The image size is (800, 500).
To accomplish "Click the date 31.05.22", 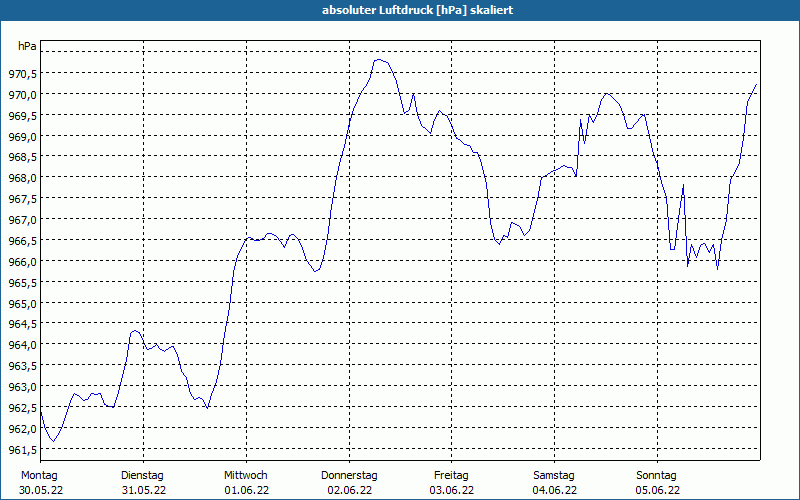I will 144,490.
